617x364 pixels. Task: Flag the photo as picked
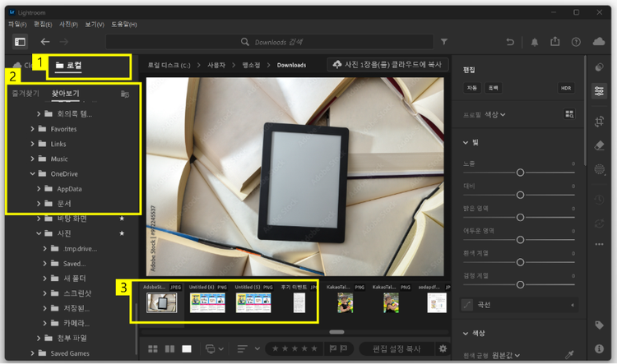point(332,348)
